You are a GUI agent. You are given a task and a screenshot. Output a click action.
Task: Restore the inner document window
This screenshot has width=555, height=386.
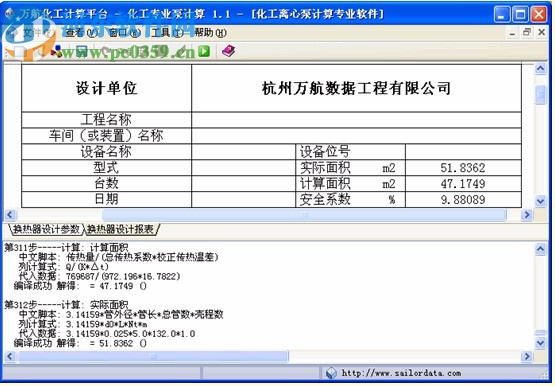coord(527,33)
